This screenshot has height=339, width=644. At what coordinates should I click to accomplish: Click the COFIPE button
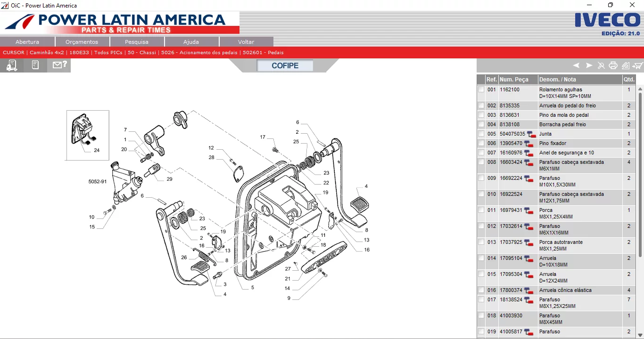click(x=285, y=66)
